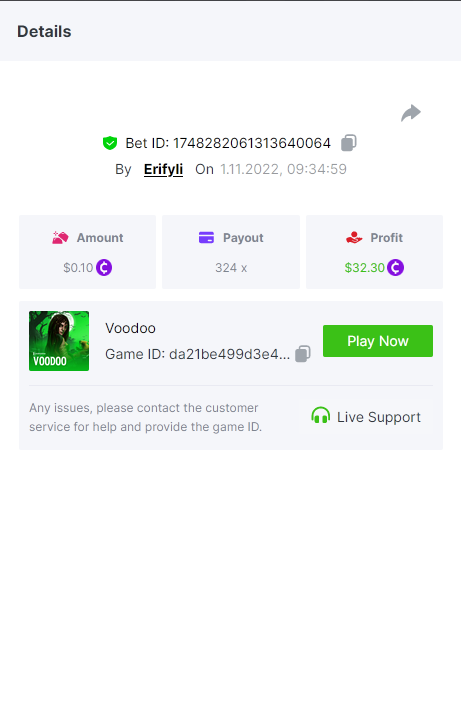Click the share arrow icon

click(x=411, y=113)
